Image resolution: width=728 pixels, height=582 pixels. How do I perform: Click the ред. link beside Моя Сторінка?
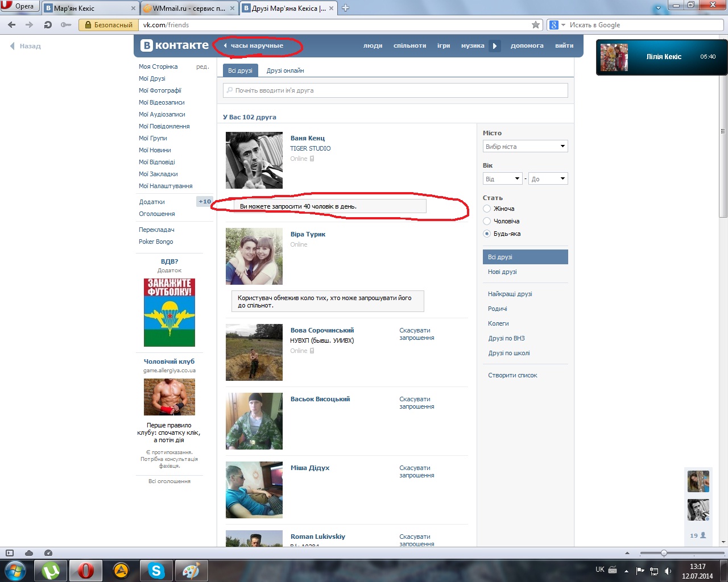click(202, 66)
